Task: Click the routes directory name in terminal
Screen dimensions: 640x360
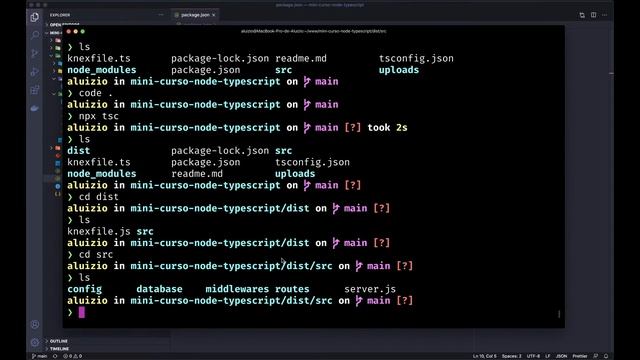Action: (292, 289)
